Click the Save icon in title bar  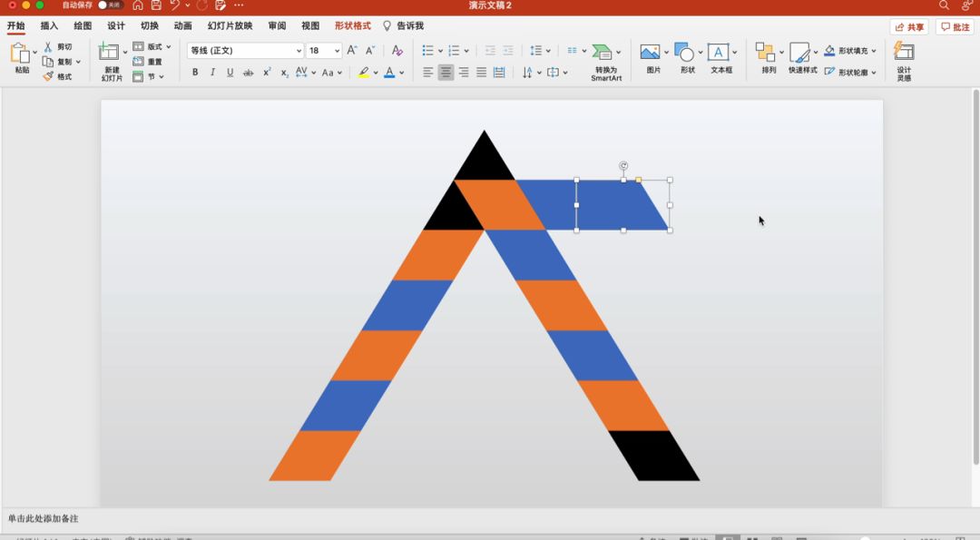(x=156, y=5)
